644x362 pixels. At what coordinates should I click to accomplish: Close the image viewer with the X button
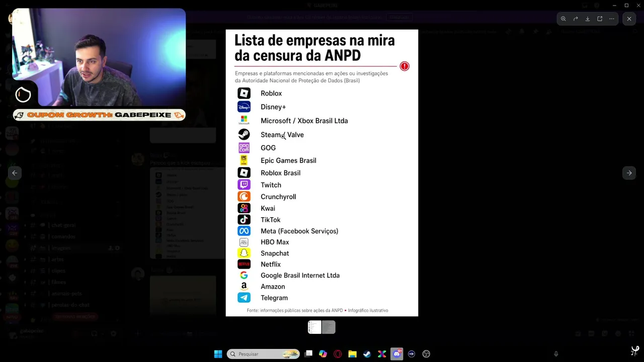tap(629, 19)
